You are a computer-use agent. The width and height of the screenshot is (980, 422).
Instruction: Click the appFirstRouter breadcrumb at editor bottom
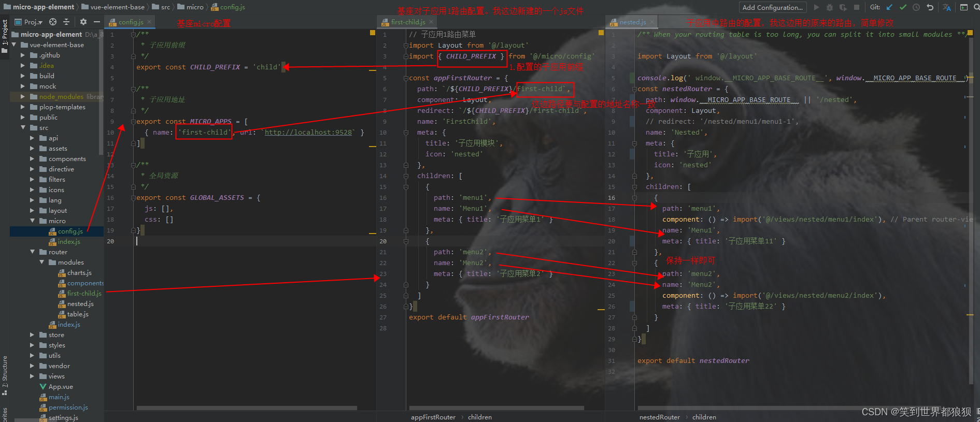tap(433, 417)
